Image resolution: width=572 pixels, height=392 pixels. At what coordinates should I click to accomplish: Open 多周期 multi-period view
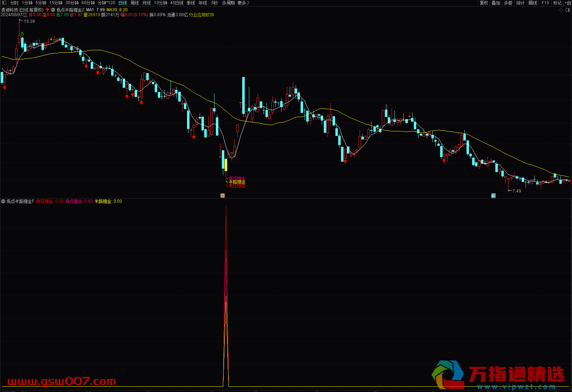[x=228, y=3]
